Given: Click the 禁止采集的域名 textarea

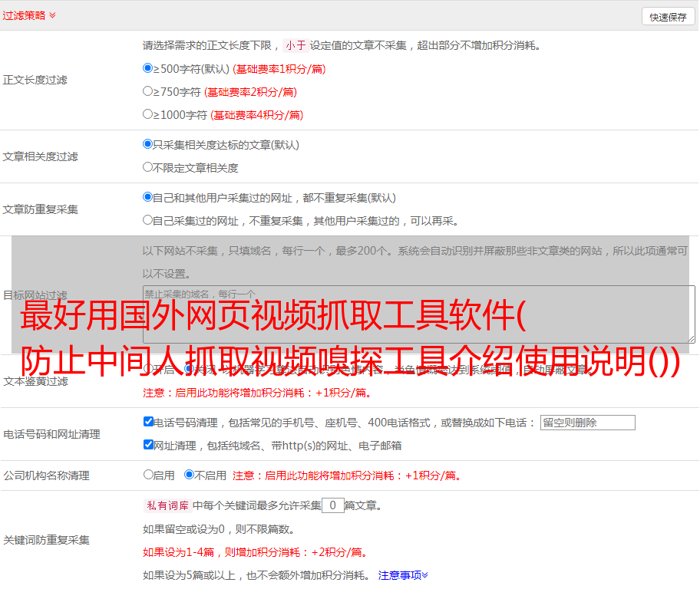Looking at the screenshot, I should 419,314.
